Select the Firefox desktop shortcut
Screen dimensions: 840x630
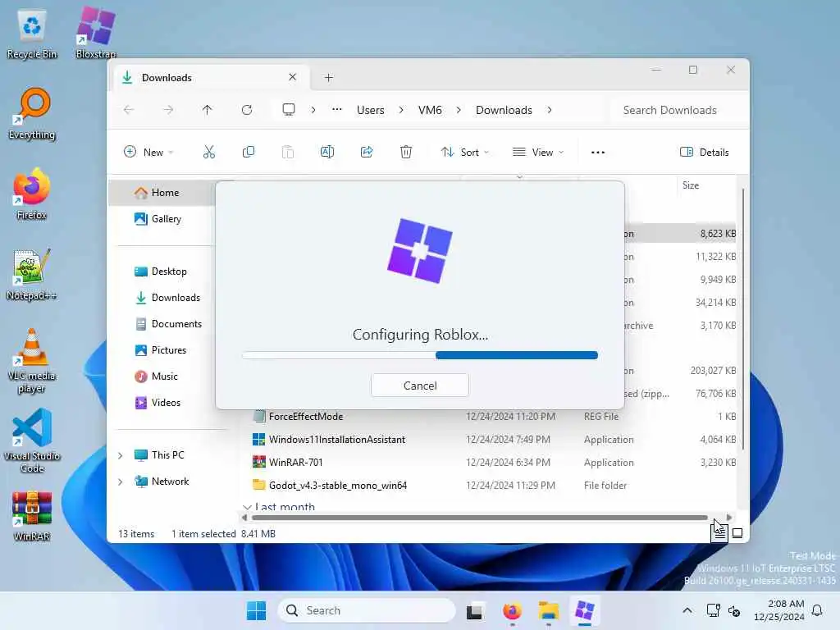click(32, 194)
